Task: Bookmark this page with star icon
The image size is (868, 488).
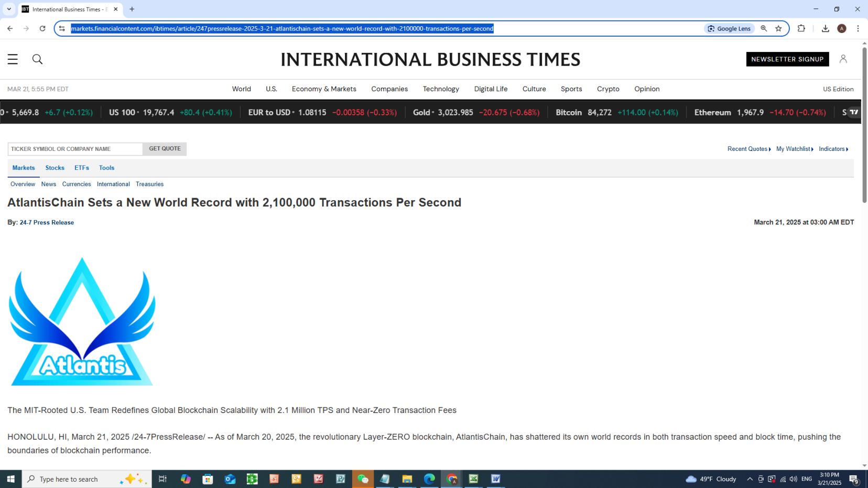Action: 778,29
